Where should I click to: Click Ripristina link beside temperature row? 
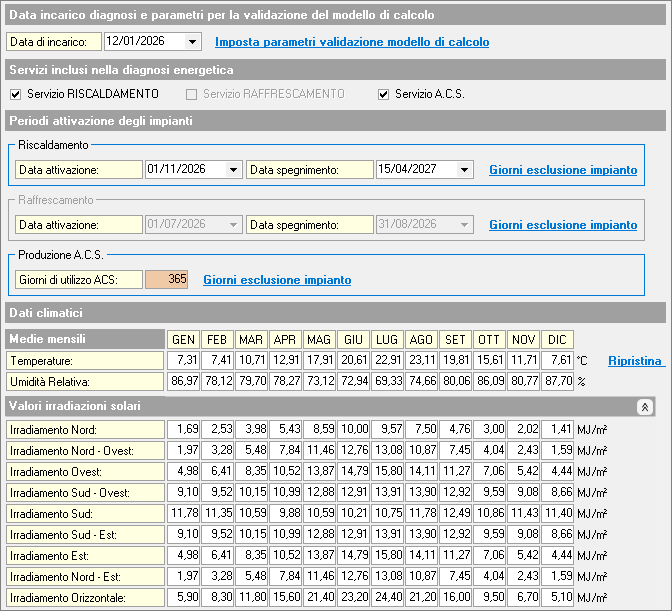636,360
